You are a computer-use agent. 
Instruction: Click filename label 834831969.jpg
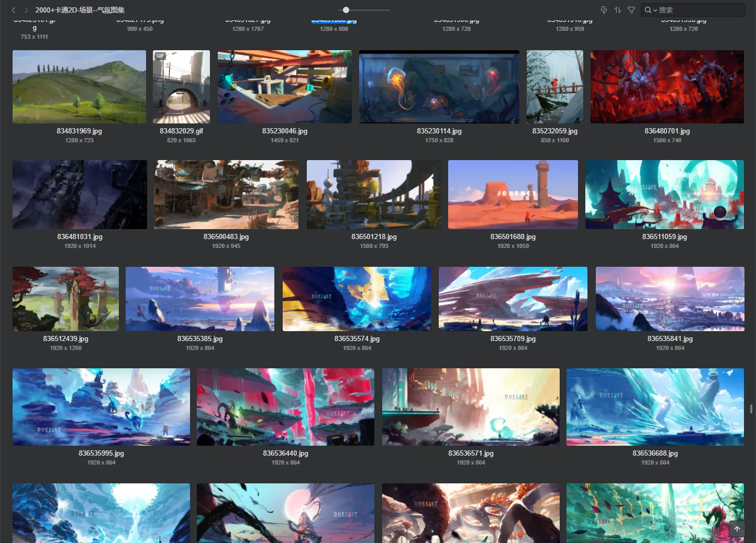click(79, 131)
